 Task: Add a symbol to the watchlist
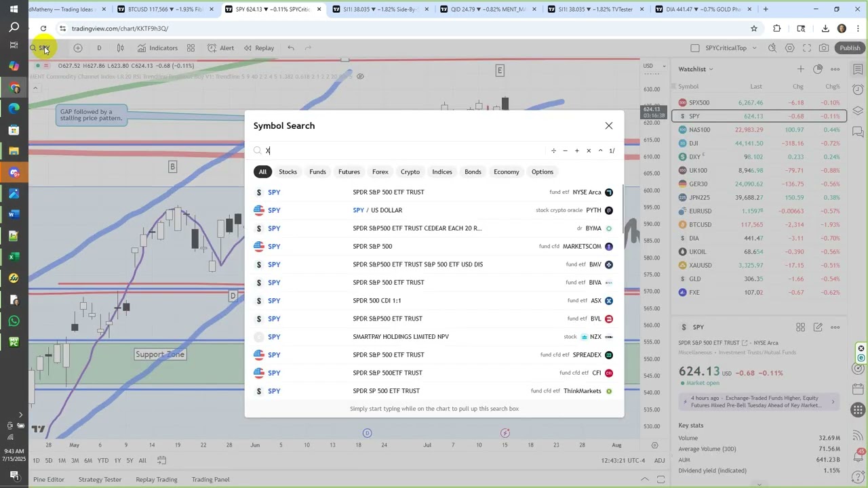tap(801, 69)
